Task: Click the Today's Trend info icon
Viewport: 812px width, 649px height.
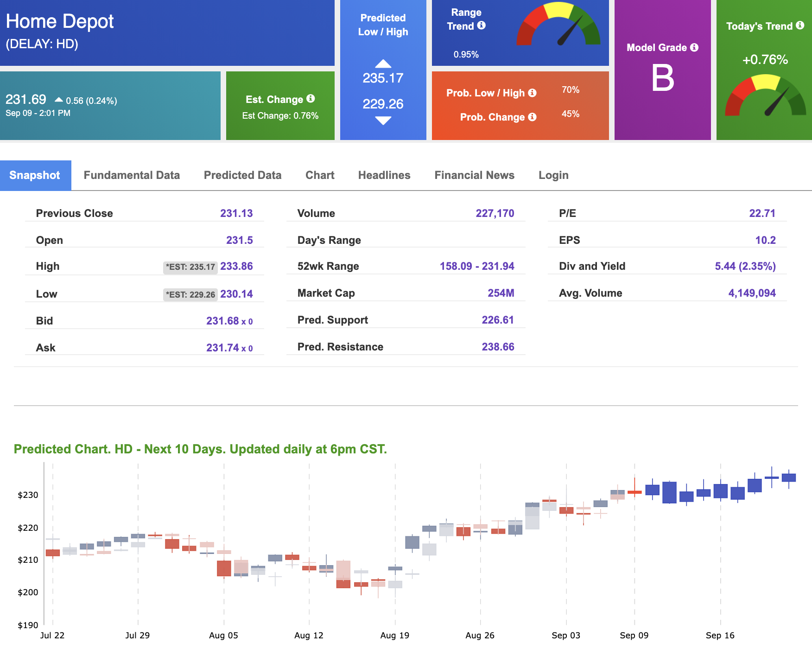Action: [x=800, y=25]
